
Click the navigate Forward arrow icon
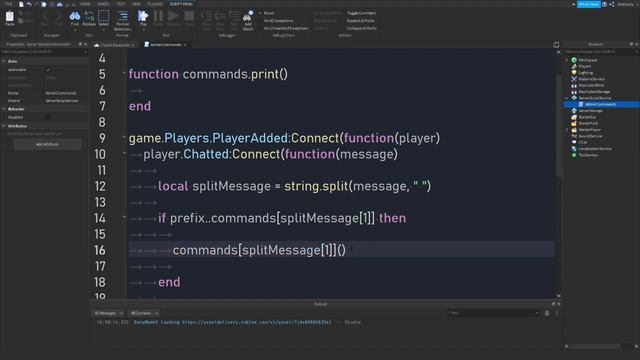[58, 16]
